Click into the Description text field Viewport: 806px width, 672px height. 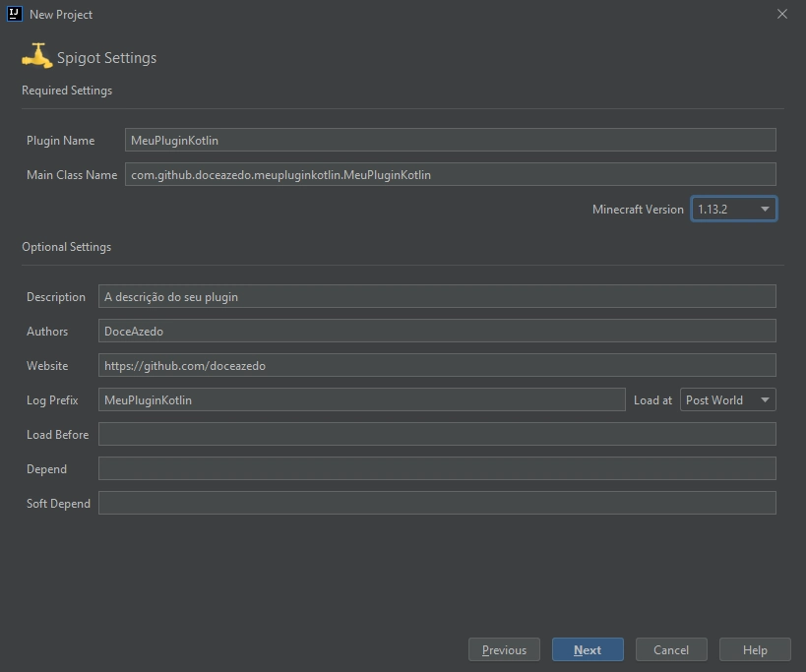(437, 296)
